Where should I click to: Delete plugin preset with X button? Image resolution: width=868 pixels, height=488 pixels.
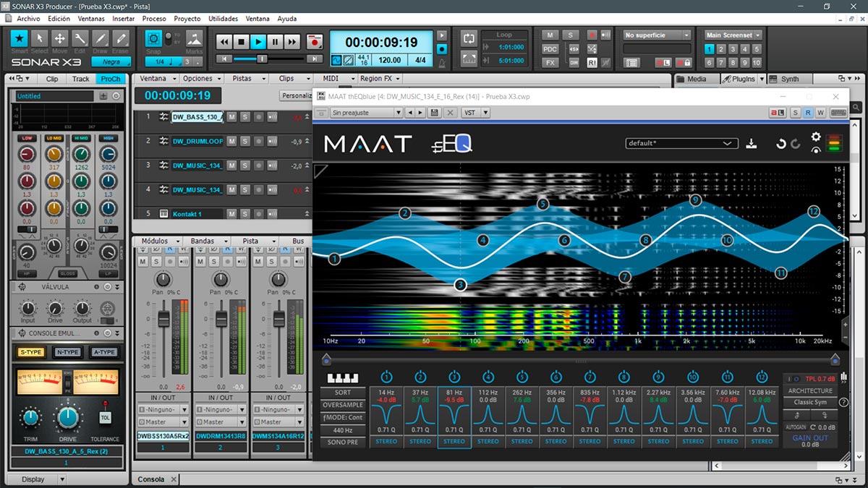[450, 113]
